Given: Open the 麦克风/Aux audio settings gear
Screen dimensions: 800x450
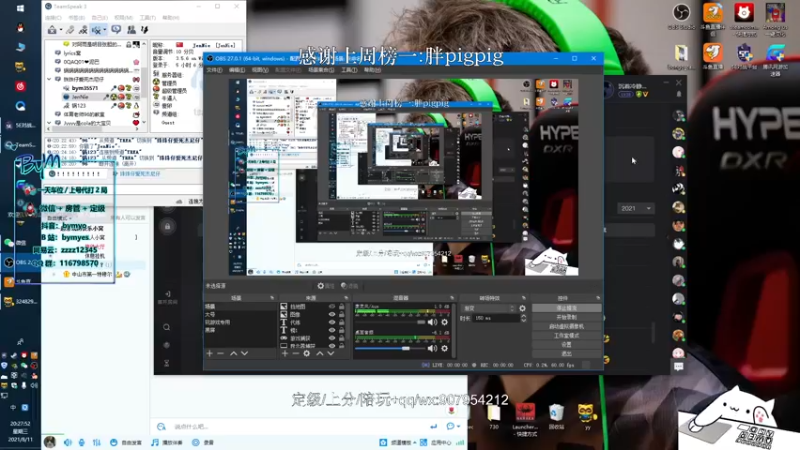Looking at the screenshot, I should 444,322.
